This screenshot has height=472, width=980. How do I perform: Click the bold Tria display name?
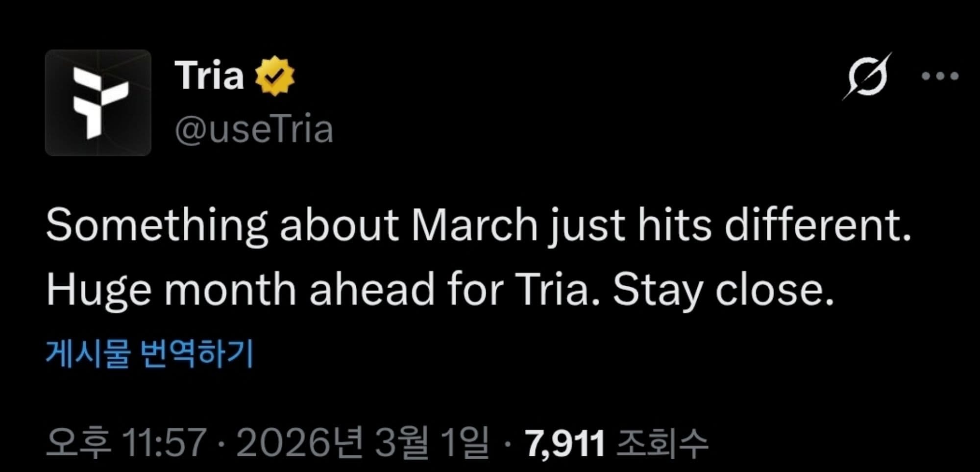(x=209, y=75)
